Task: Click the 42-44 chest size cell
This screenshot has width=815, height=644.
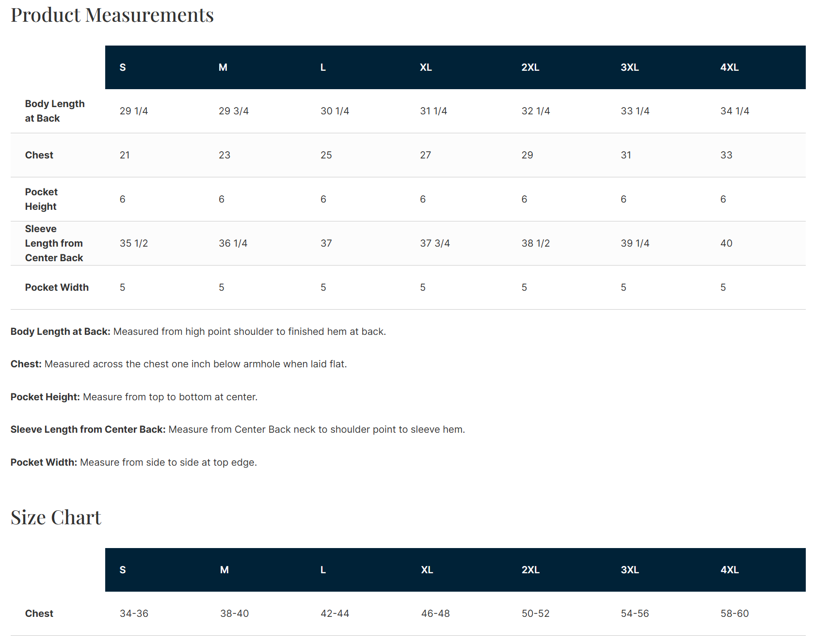Action: 335,613
